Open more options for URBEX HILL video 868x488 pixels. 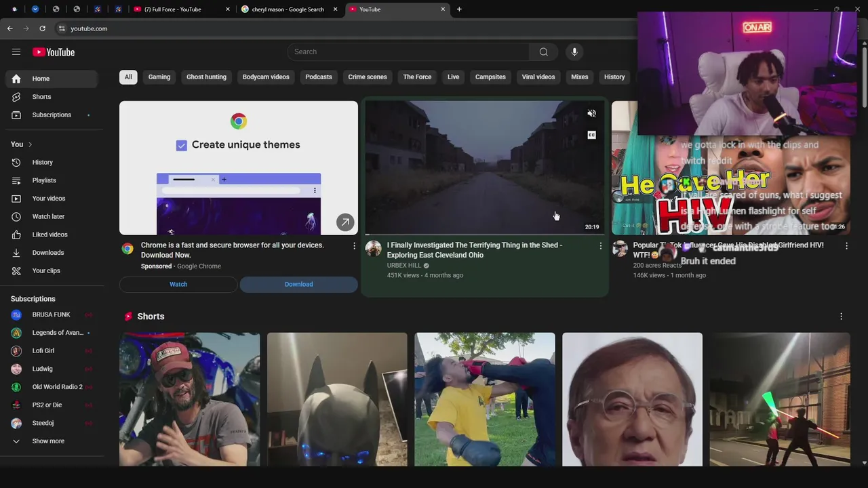600,246
